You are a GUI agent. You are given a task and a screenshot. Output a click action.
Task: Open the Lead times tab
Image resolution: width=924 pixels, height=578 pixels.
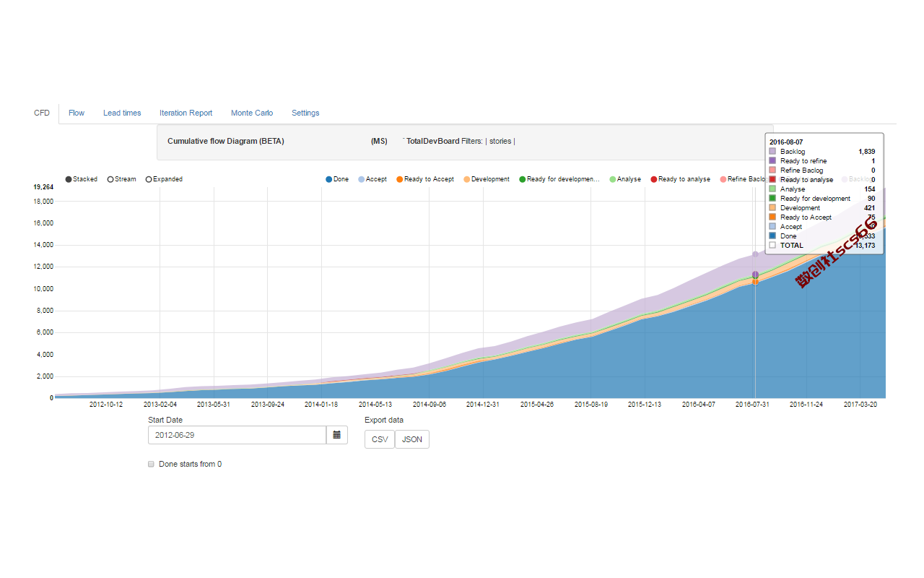122,113
